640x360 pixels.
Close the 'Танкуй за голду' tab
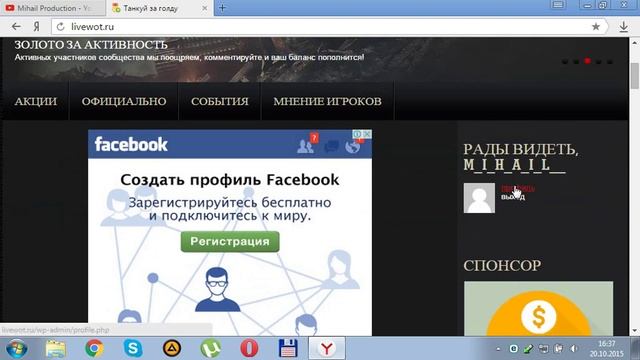point(204,8)
